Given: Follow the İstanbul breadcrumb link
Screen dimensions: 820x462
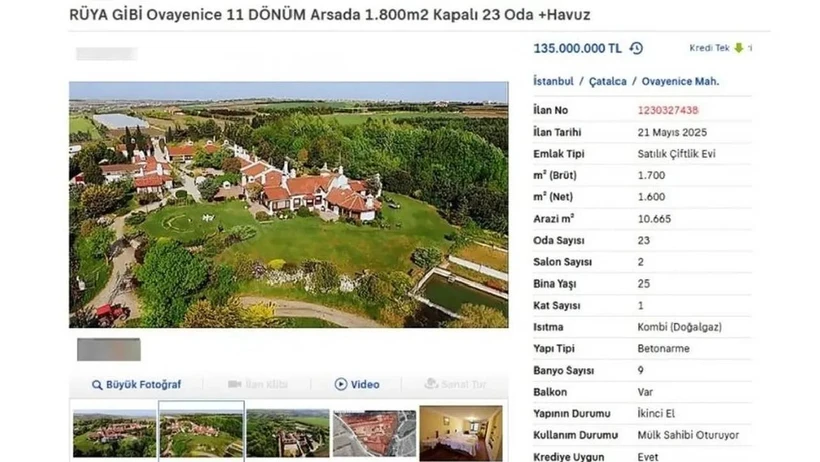Looking at the screenshot, I should tap(553, 81).
